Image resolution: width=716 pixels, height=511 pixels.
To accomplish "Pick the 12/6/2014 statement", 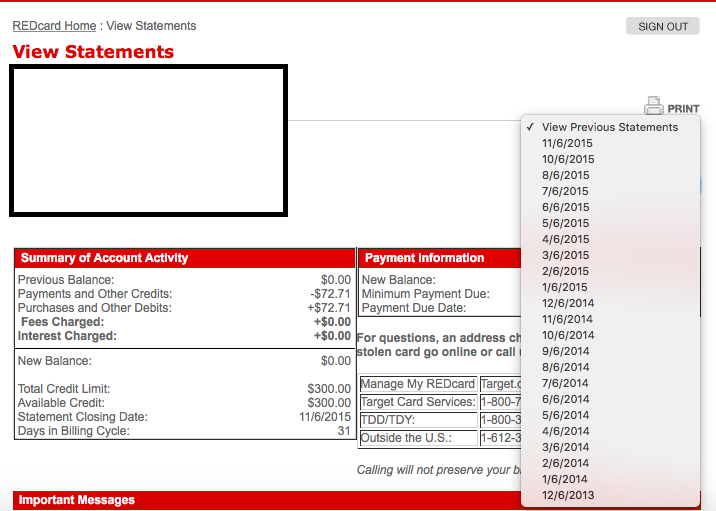I will 567,303.
